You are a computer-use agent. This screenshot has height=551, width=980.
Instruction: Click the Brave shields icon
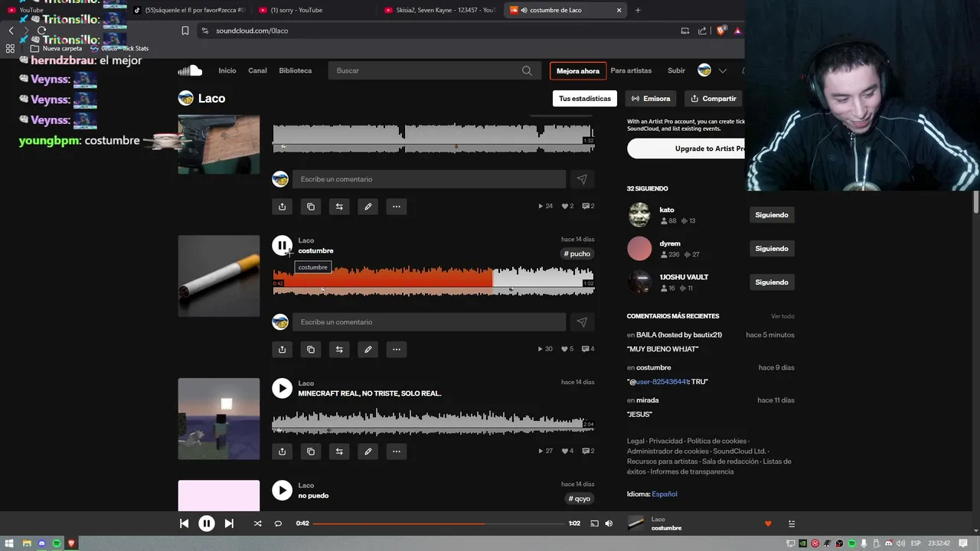point(720,31)
